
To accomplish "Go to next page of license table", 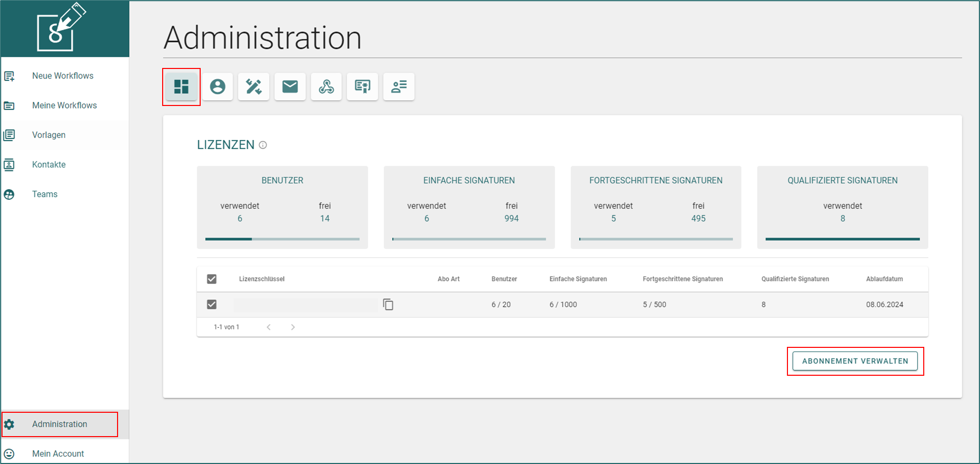I will (293, 327).
